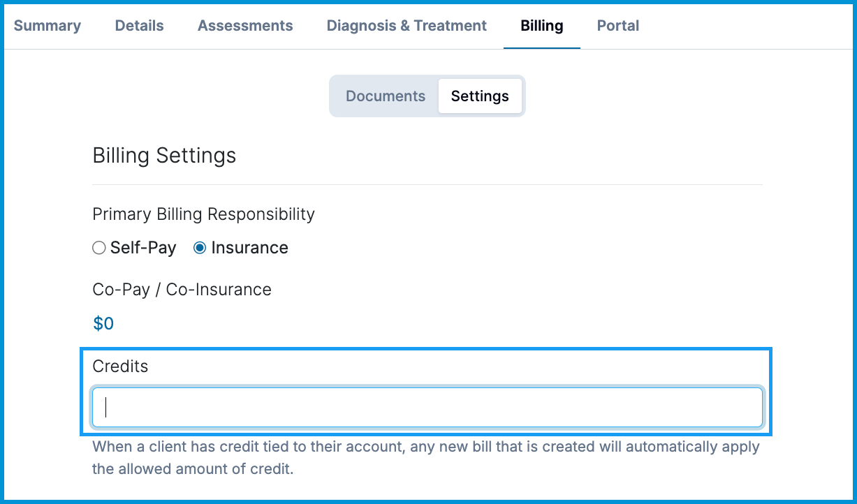
Task: Click the Co-Pay / Co-Insurance label
Action: (x=182, y=289)
